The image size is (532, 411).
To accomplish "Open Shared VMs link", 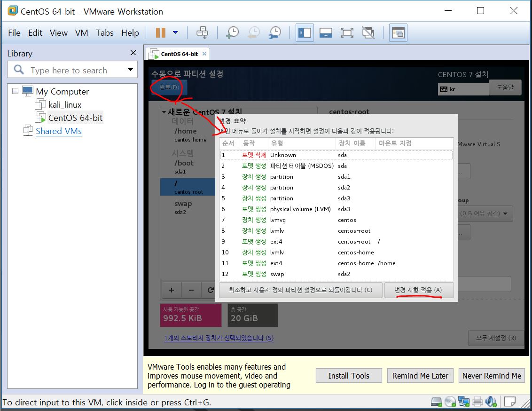I will point(59,131).
